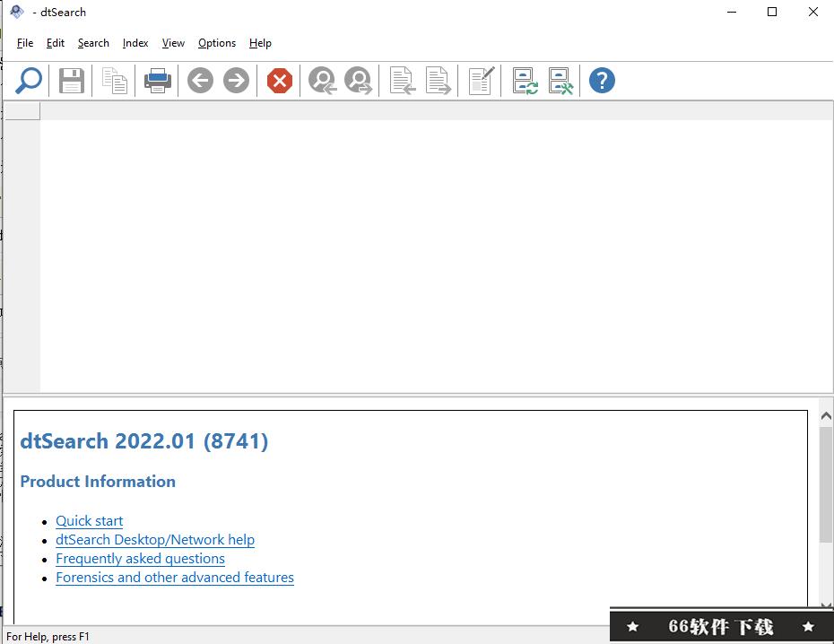The image size is (834, 644).
Task: Click the red Stop icon
Action: click(280, 81)
